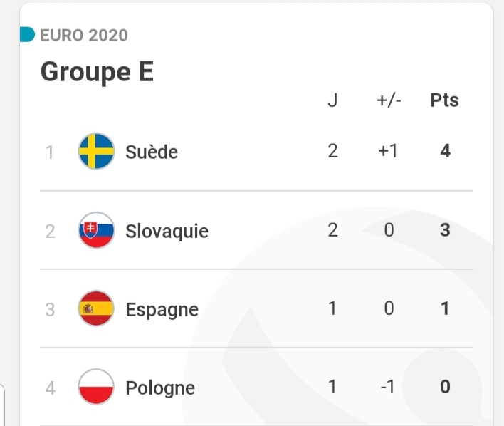Click the J column header
This screenshot has width=504, height=426.
coord(332,100)
